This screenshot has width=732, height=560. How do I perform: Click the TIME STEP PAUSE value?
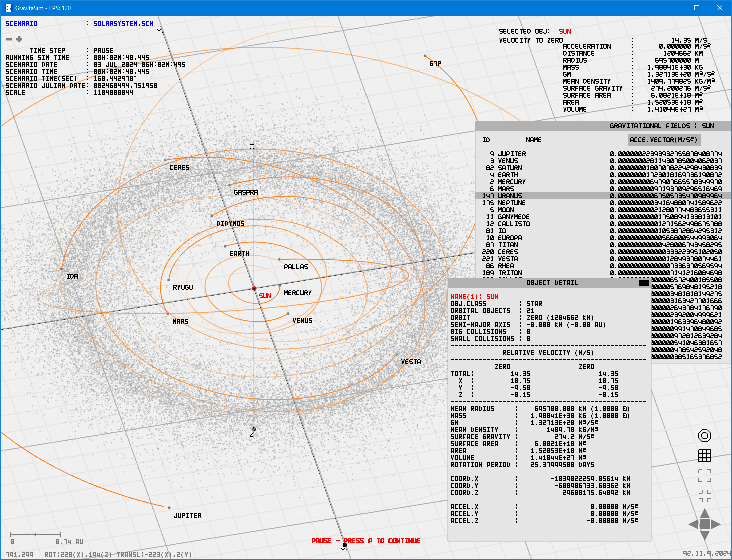point(103,50)
